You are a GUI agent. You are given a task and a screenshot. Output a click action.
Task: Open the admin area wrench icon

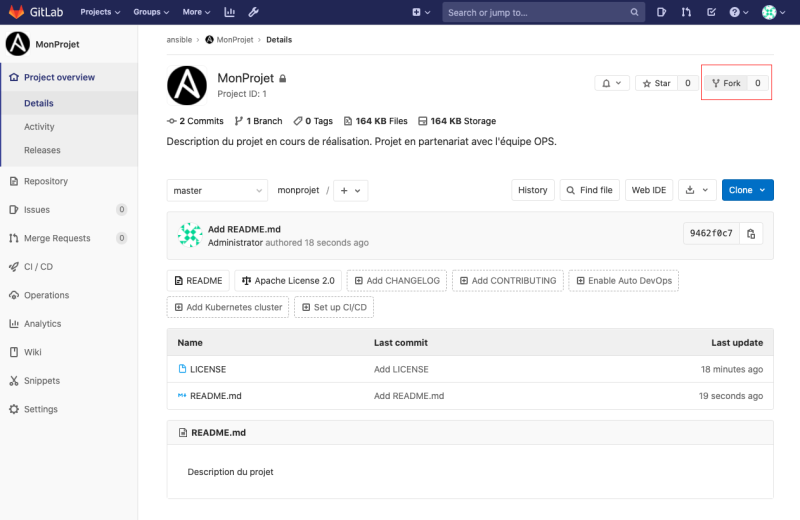click(253, 13)
